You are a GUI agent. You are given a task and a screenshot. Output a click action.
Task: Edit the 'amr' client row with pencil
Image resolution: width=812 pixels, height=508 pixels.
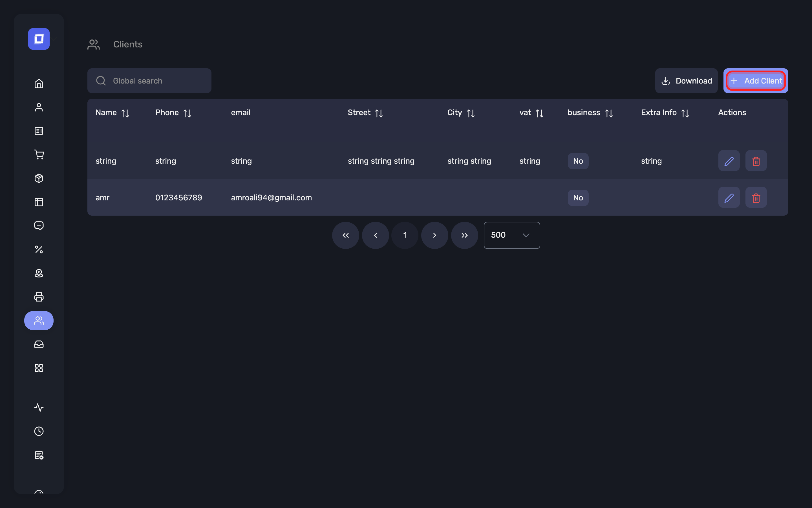coord(729,198)
